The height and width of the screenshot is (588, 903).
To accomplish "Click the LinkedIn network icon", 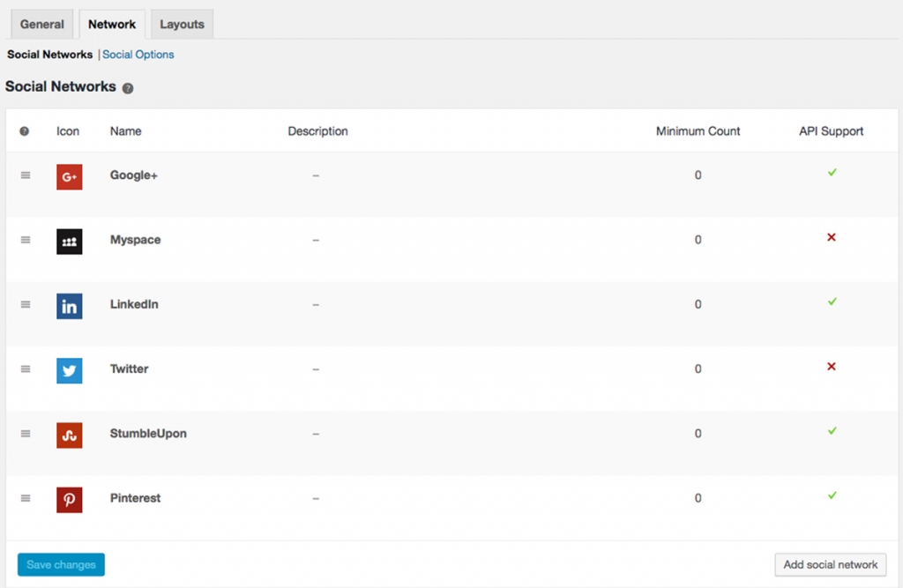I will point(69,306).
